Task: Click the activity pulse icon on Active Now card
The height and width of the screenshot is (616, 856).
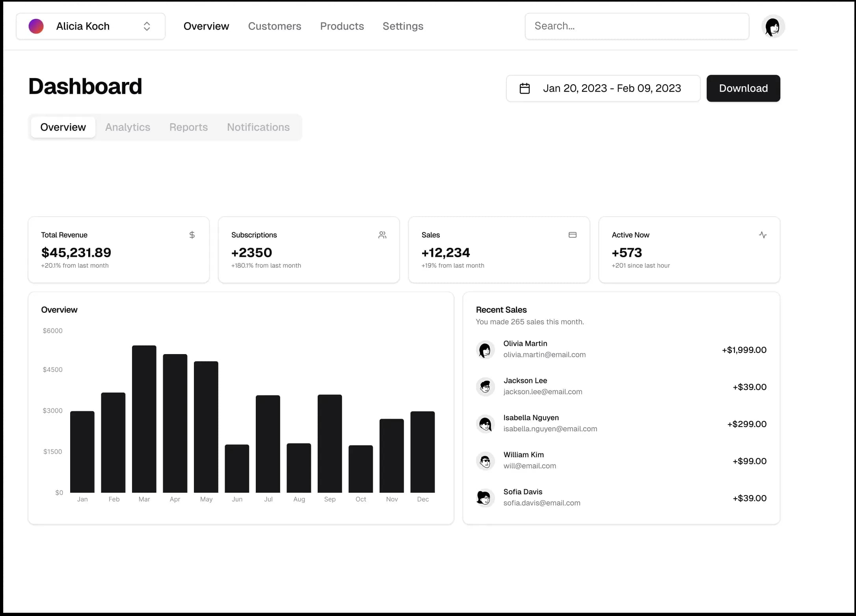Action: pos(763,235)
